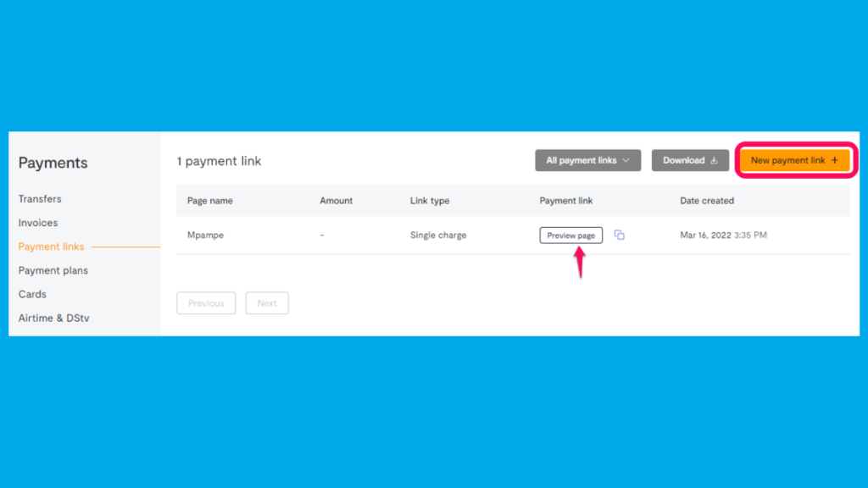Click the Single charge link type cell
868x488 pixels.
point(438,236)
